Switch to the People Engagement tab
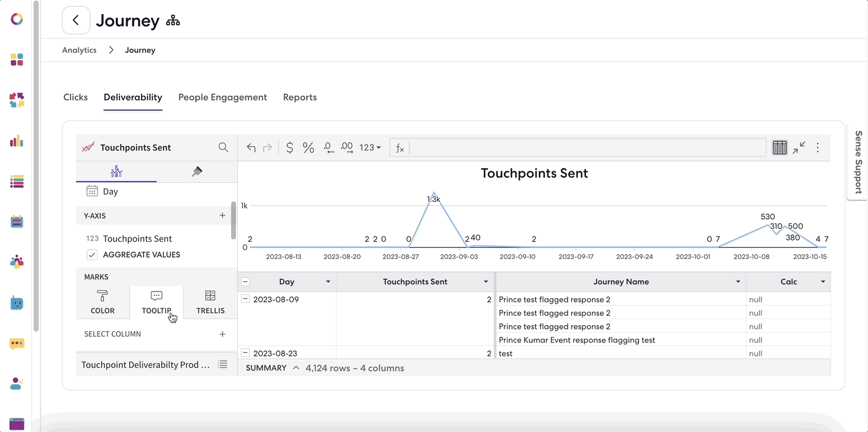This screenshot has height=432, width=868. (x=223, y=97)
